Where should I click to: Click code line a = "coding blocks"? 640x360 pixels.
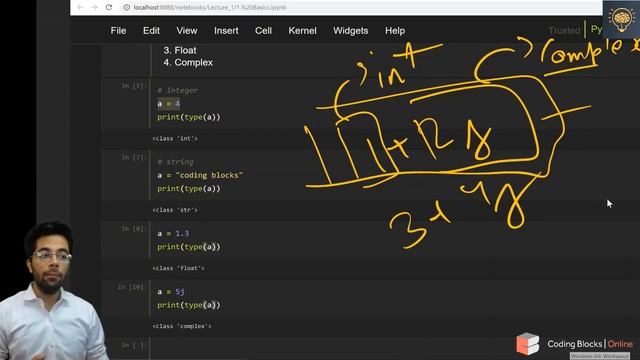(200, 175)
